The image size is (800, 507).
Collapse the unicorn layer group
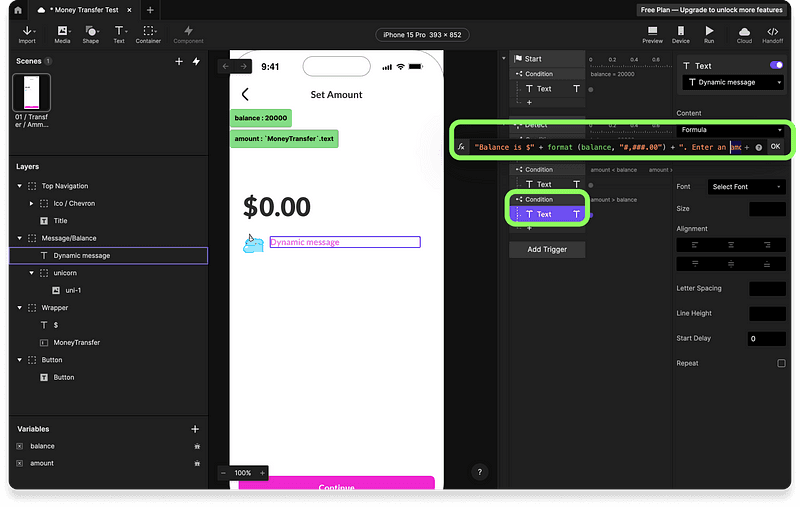point(32,273)
